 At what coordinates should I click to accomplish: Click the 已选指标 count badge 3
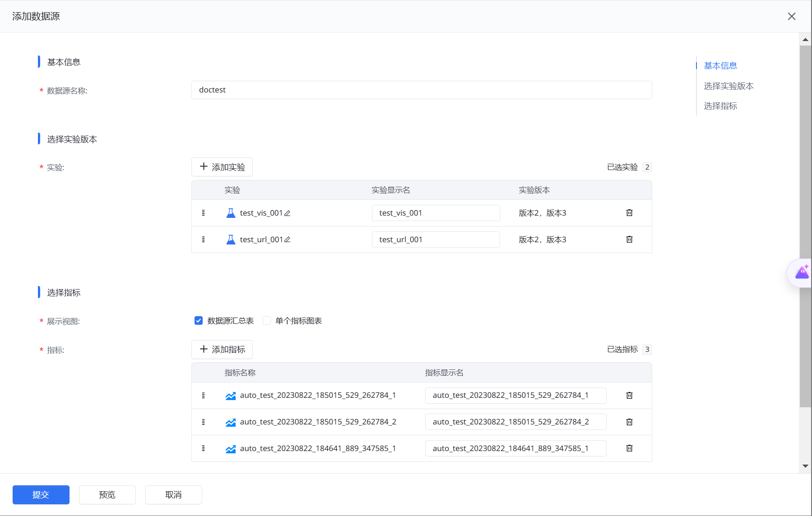(x=647, y=350)
